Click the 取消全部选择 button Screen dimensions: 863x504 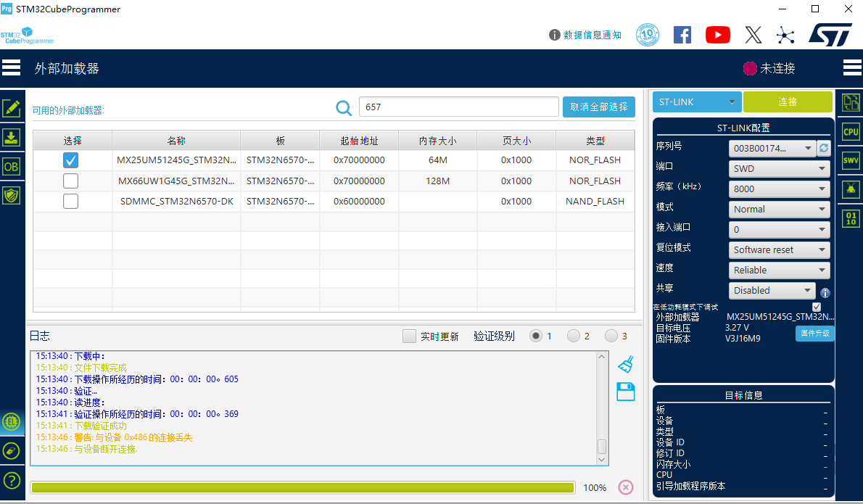[599, 107]
